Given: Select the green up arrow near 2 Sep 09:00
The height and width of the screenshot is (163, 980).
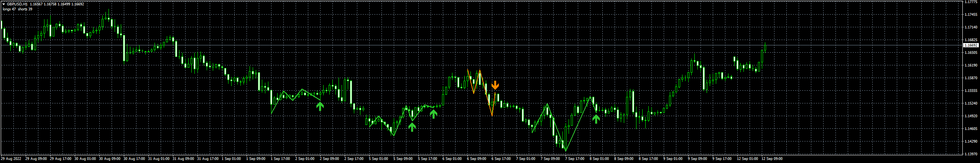Looking at the screenshot, I should point(320,106).
